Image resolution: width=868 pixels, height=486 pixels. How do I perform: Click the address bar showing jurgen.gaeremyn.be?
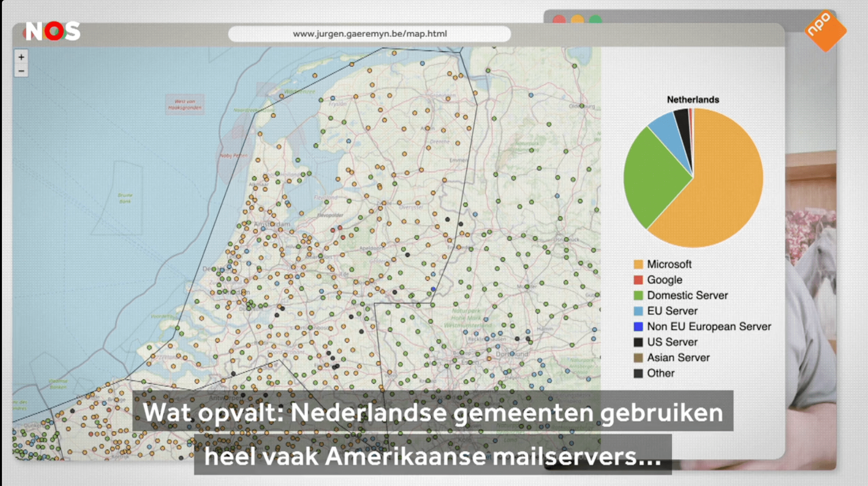(x=369, y=34)
